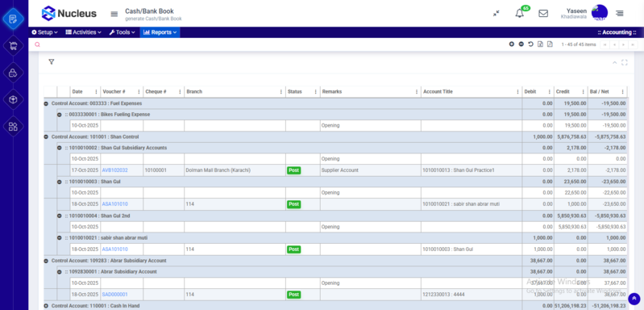
Task: Open voucher SAD000001 link
Action: coord(114,295)
